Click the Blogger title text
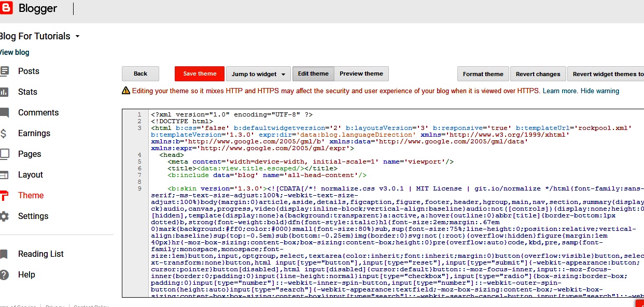Viewport: 644px width, 307px height. click(x=38, y=9)
